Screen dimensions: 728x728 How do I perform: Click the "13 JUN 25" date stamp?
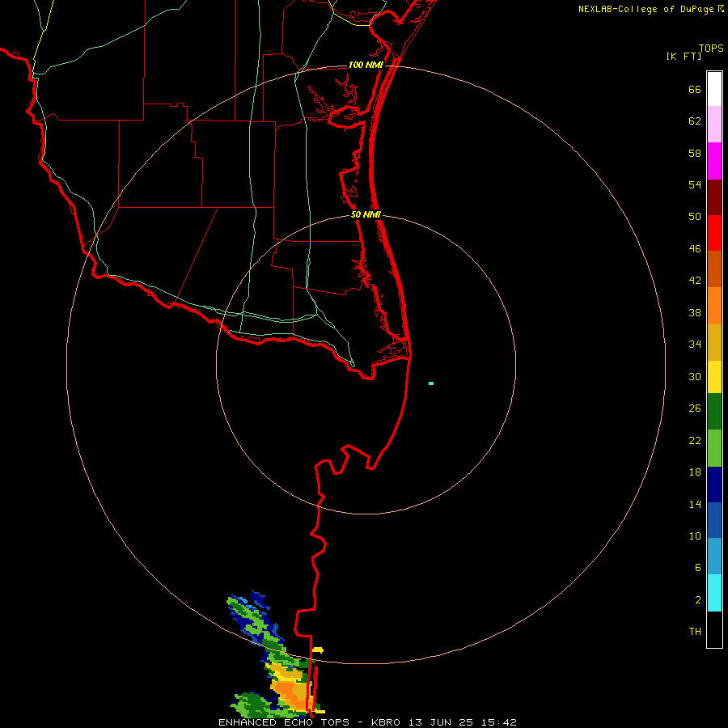(441, 722)
